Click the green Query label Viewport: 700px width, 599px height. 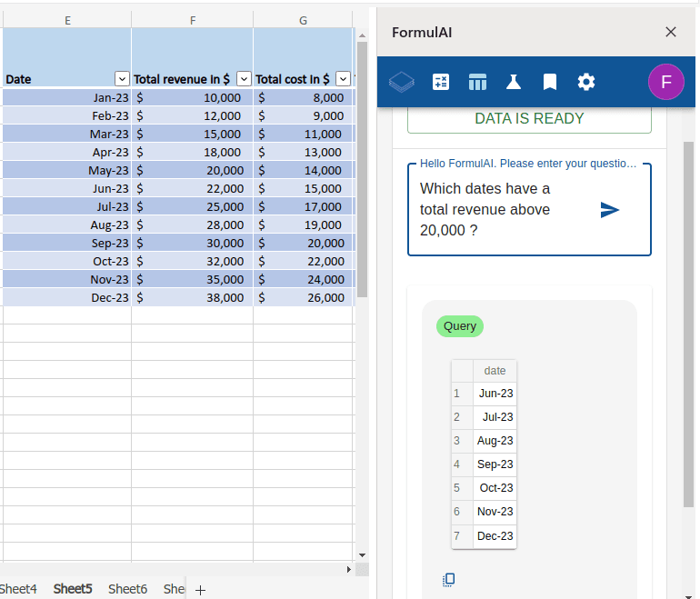tap(460, 326)
